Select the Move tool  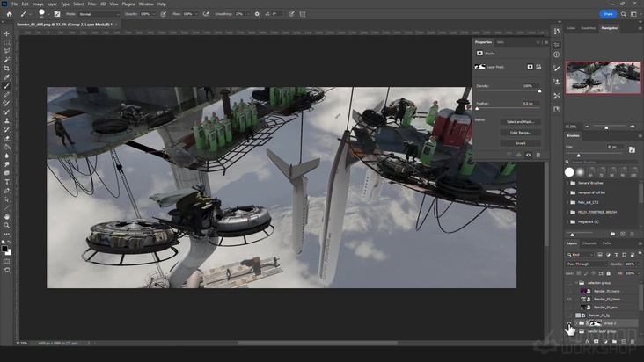6,33
